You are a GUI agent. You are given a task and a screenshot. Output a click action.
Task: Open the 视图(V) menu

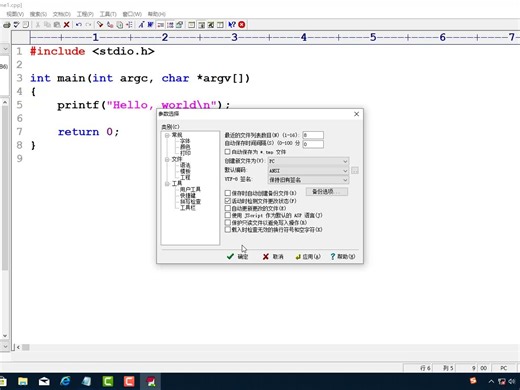click(15, 14)
